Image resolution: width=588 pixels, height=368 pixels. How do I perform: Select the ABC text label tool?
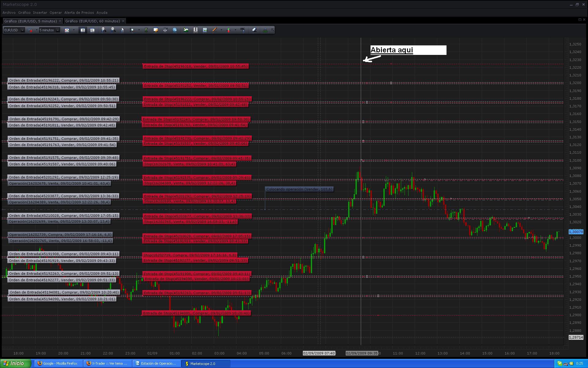pyautogui.click(x=243, y=30)
